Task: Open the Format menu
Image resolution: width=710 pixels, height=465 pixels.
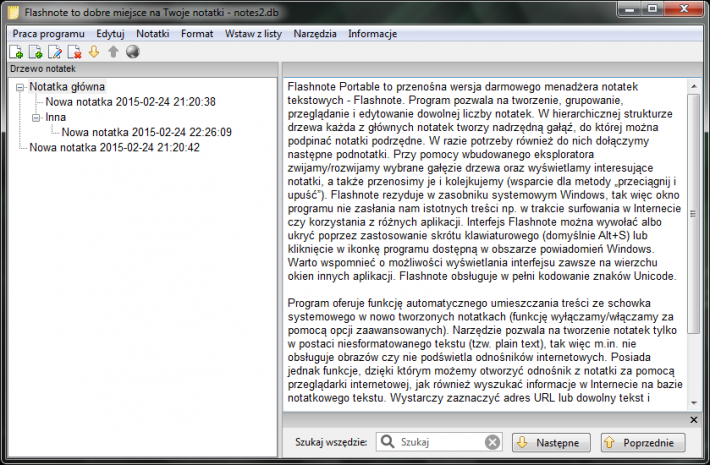Action: coord(197,34)
